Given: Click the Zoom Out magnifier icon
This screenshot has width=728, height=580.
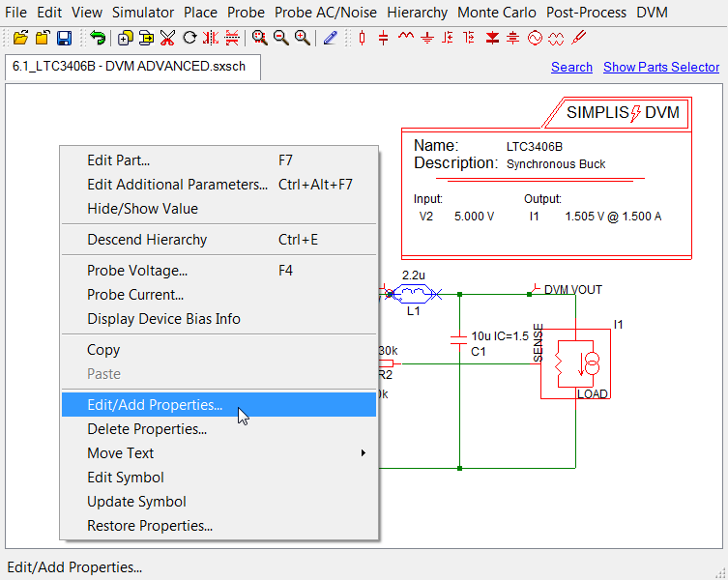Looking at the screenshot, I should point(280,38).
